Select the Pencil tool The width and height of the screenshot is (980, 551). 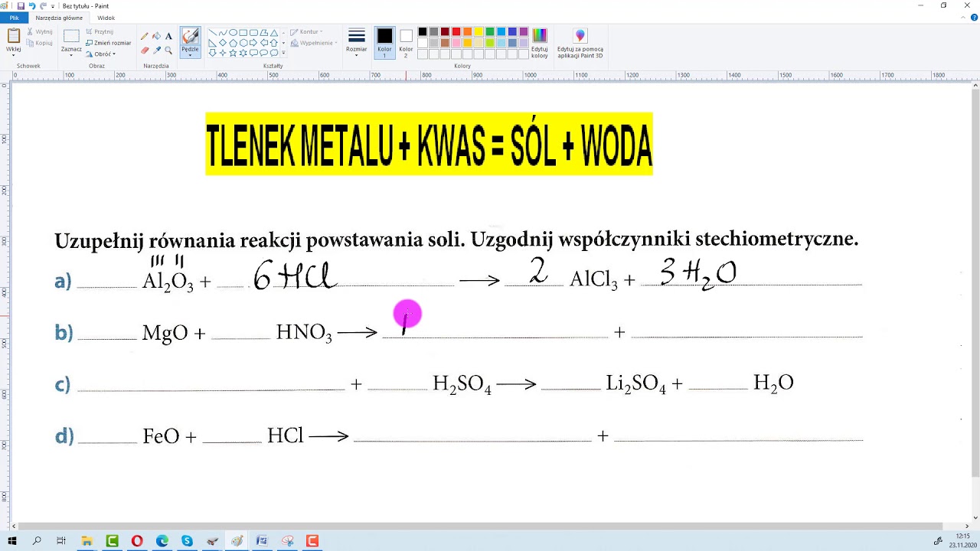145,36
